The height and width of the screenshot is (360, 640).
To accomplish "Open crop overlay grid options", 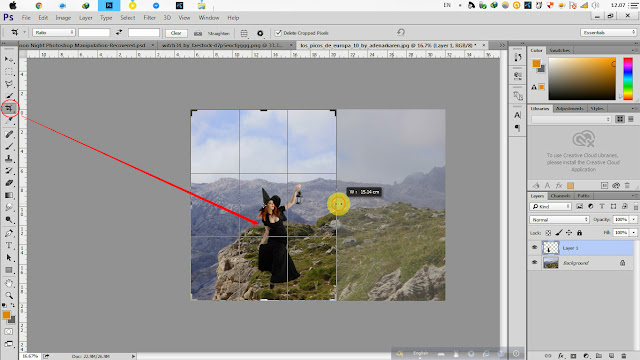I will [244, 33].
